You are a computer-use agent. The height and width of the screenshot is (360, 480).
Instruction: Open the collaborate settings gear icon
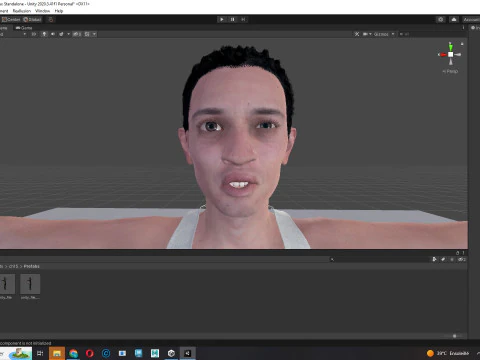(x=441, y=19)
